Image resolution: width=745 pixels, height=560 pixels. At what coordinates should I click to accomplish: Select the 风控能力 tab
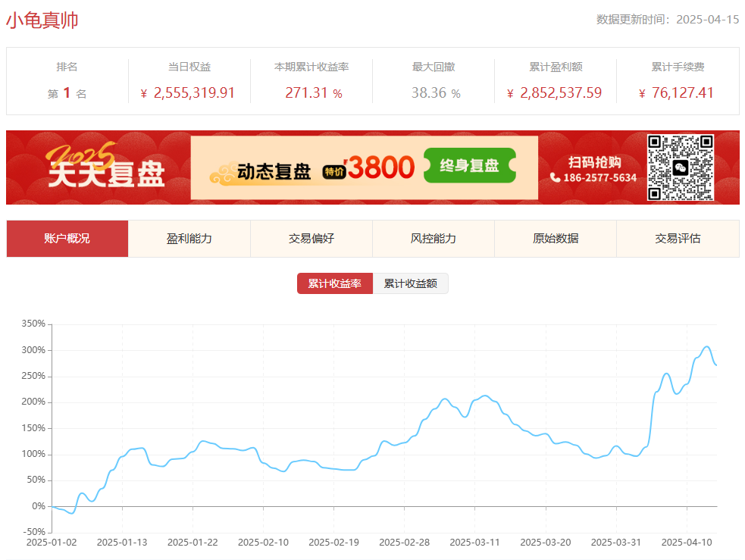pos(434,239)
